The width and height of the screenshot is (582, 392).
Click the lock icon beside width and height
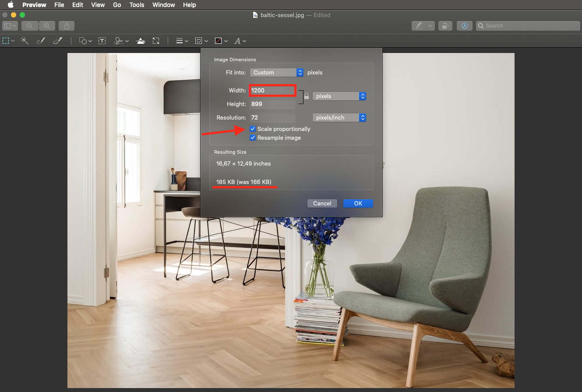[x=307, y=96]
